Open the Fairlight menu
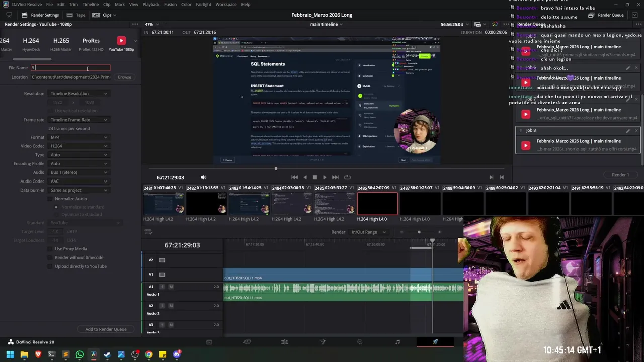 click(203, 4)
